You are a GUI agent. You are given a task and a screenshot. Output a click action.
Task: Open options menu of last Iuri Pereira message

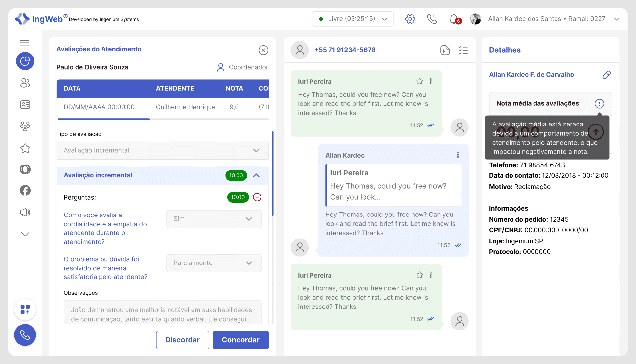431,275
